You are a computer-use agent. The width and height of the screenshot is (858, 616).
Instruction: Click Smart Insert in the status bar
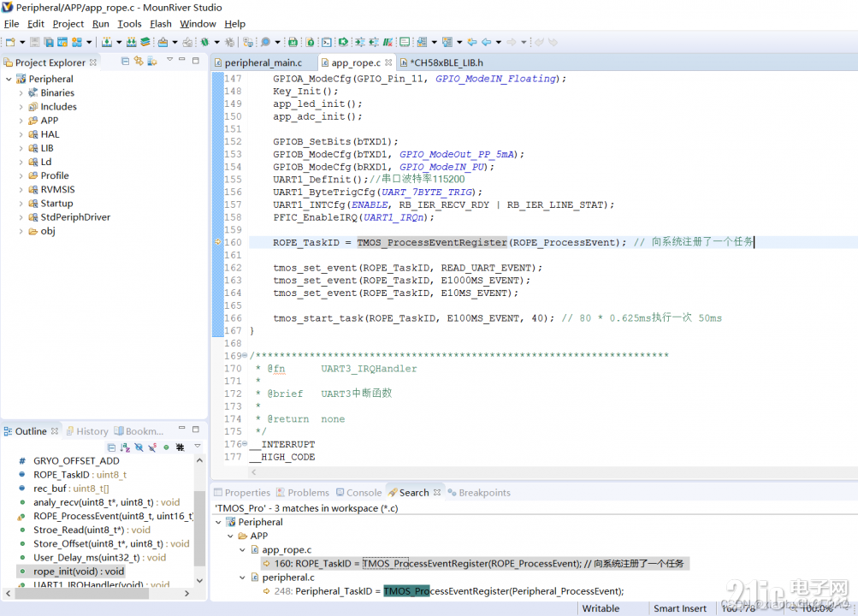[680, 609]
